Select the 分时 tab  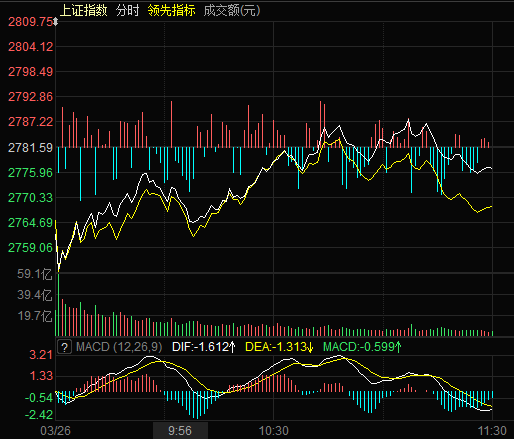(x=127, y=11)
